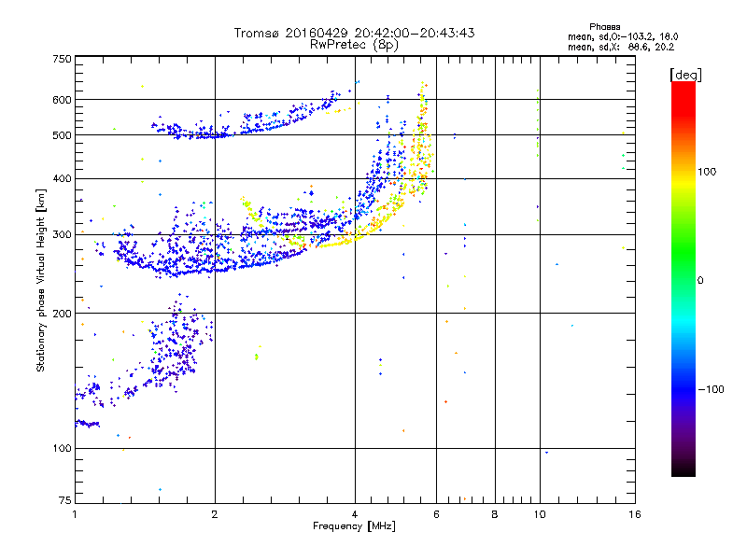The height and width of the screenshot is (560, 747).
Task: Click the plot title 'Tromsø 20160429 20:42:00-20:43:43'
Action: tap(354, 33)
